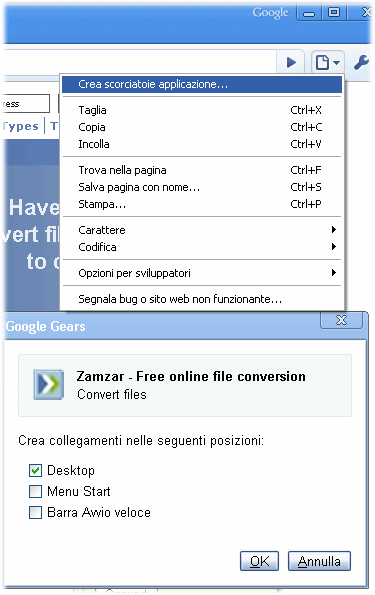
Task: Click the partially visible address input field
Action: tap(25, 104)
